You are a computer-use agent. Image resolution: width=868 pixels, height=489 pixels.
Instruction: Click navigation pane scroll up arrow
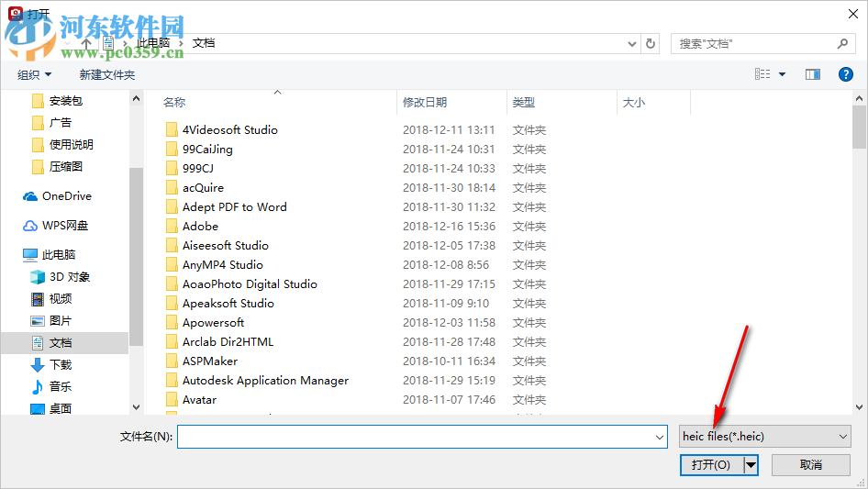pos(136,98)
